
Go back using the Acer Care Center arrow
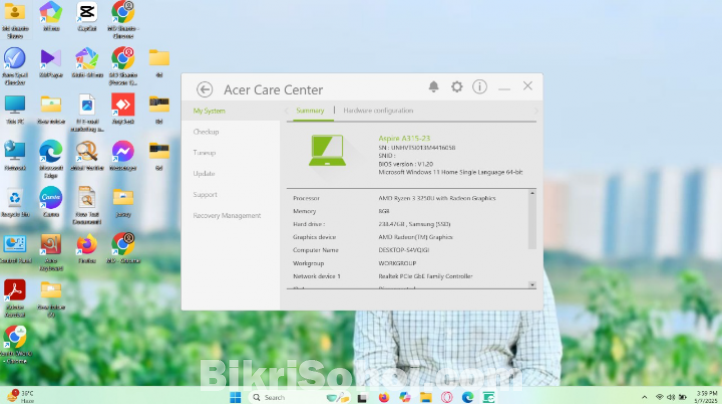pyautogui.click(x=204, y=89)
